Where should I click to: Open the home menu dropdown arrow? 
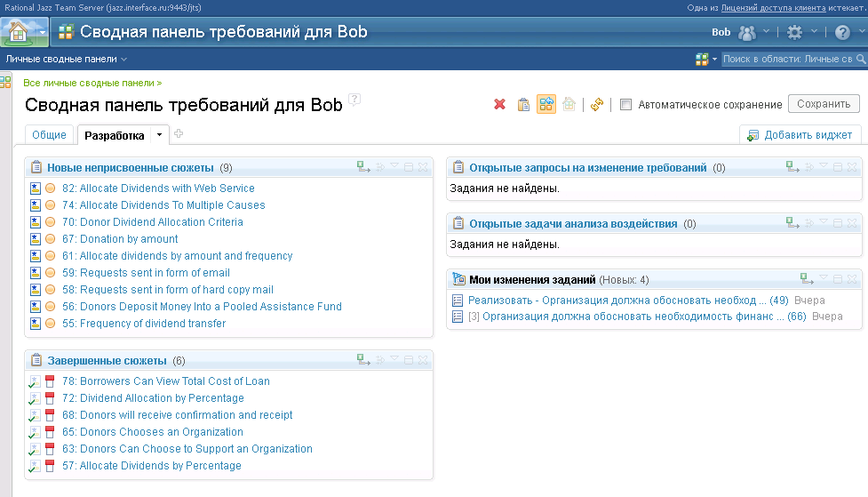[x=42, y=33]
